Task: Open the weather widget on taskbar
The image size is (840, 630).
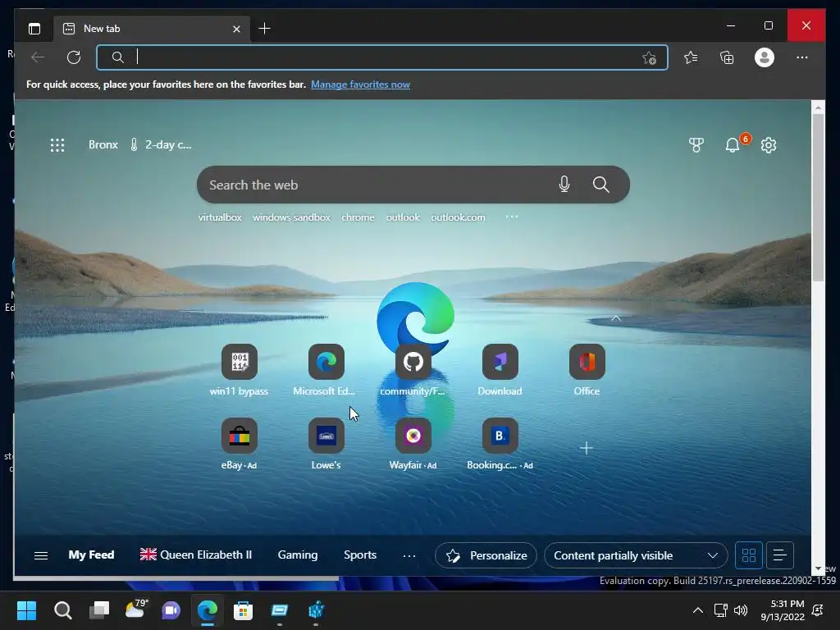Action: (x=135, y=609)
